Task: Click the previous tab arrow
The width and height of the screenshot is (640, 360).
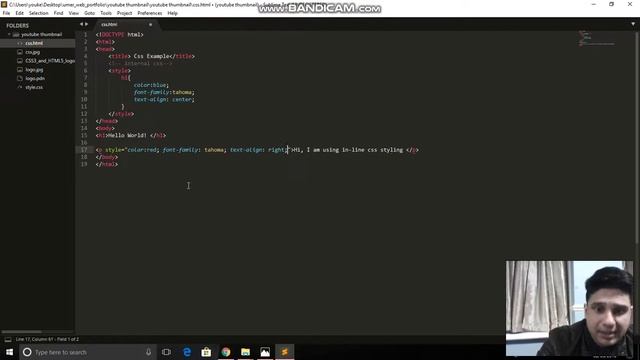Action: (x=81, y=24)
